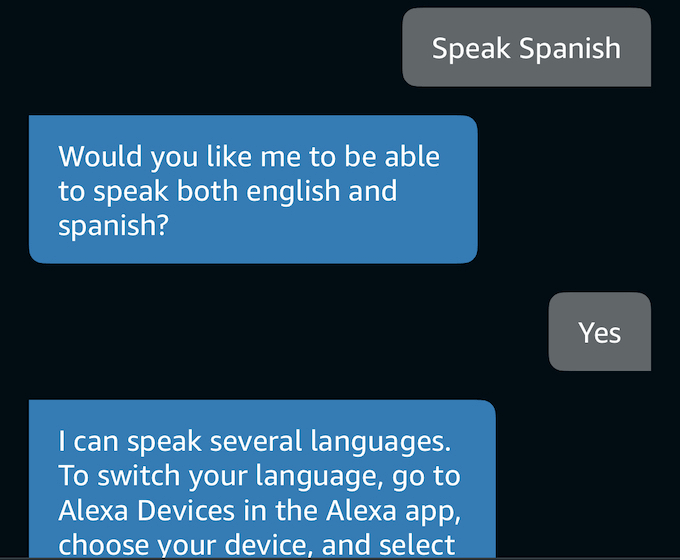Click the words "Alexa app" in the last response
Viewport: 680px width, 560px height.
(x=391, y=511)
